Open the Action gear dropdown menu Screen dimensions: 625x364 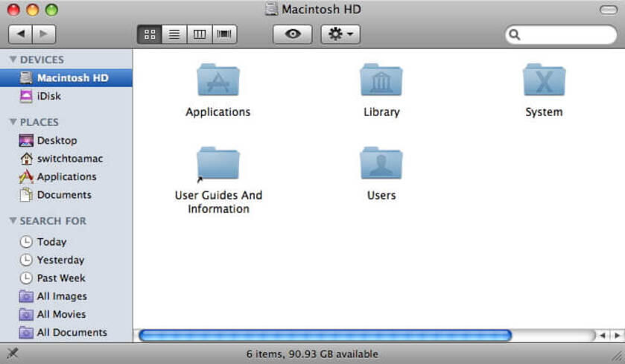(x=340, y=34)
